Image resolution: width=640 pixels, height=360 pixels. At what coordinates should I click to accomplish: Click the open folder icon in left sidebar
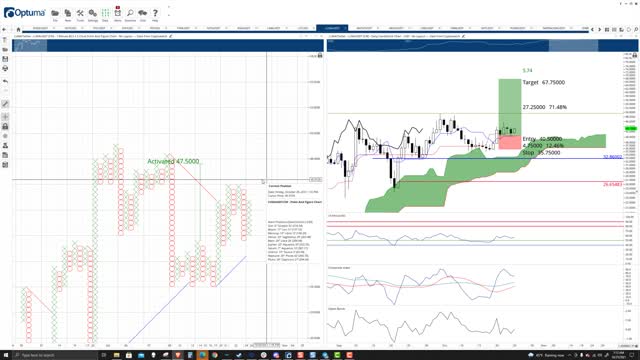5,49
